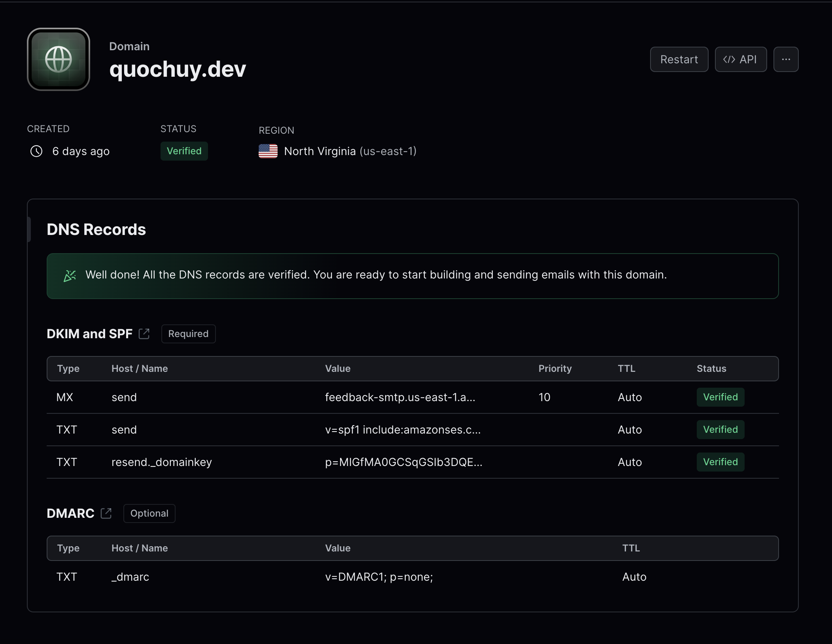Click the Verified domain status badge
Viewport: 832px width, 644px height.
[184, 151]
